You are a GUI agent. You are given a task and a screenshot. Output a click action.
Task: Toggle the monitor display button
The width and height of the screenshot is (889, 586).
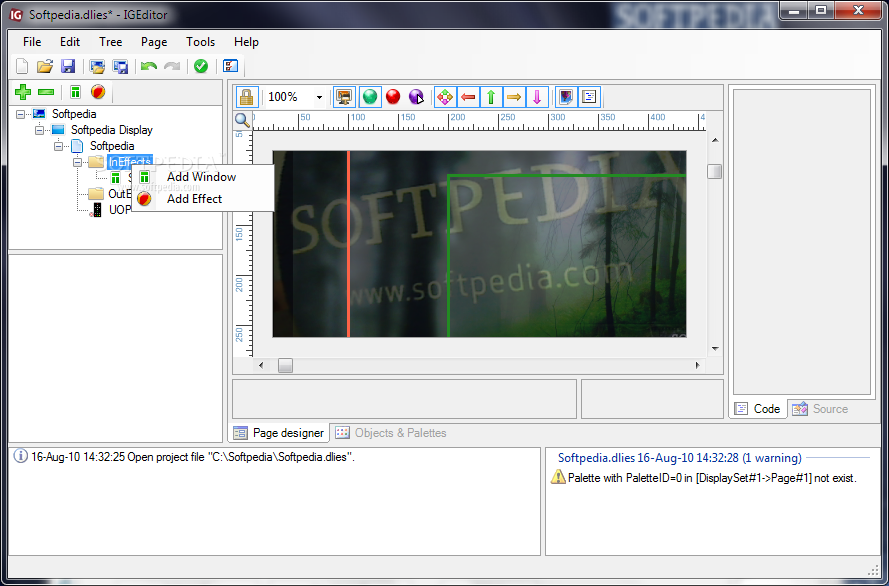point(344,97)
